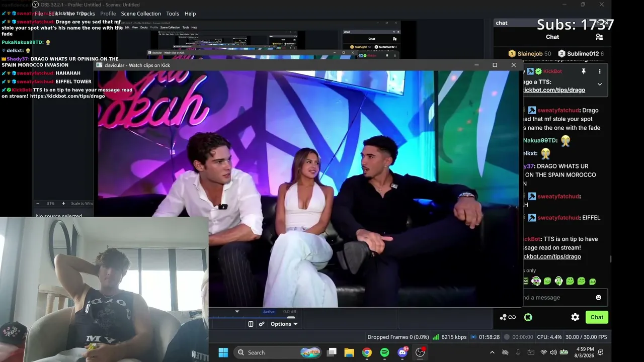
Task: Click the green Chat send button
Action: [x=597, y=317]
